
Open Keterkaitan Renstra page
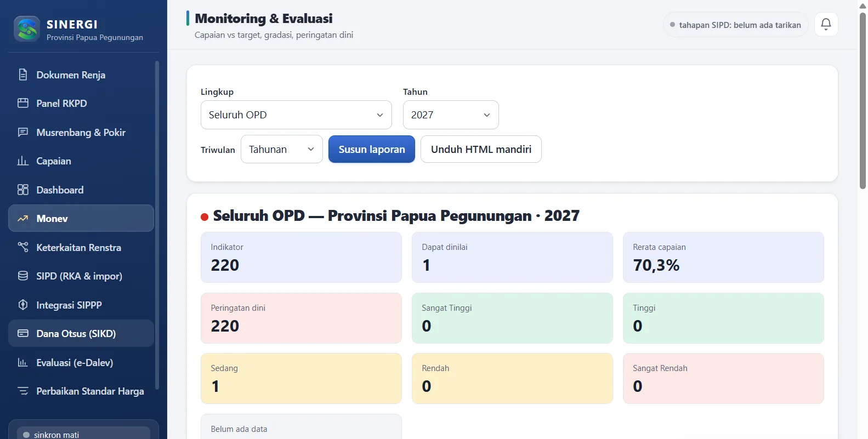coord(81,247)
